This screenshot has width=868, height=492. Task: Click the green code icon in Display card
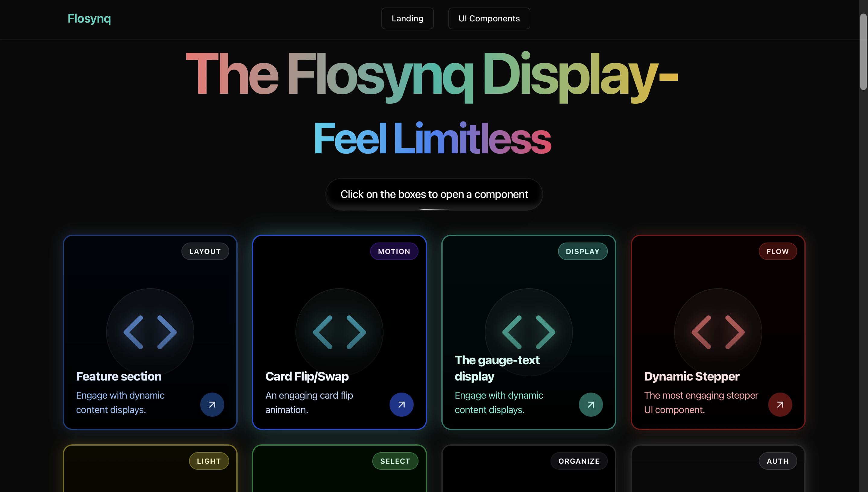529,332
